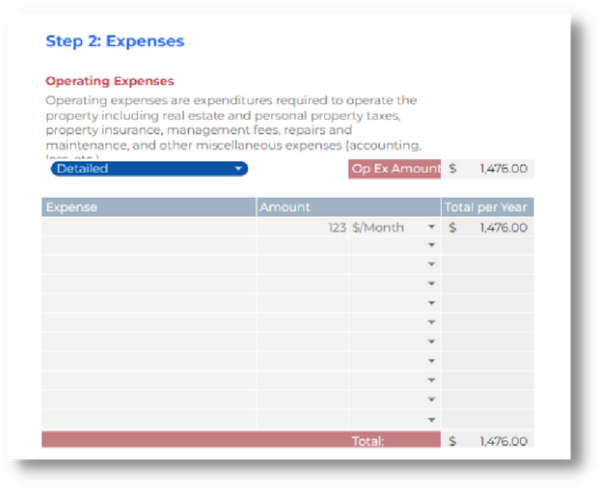
Task: Open the last expense row unit dropdown
Action: (x=431, y=420)
